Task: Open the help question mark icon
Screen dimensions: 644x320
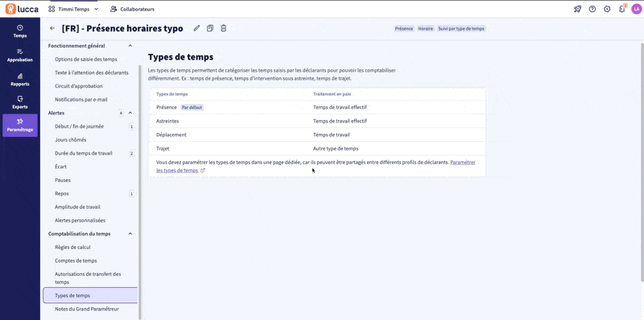Action: tap(592, 9)
